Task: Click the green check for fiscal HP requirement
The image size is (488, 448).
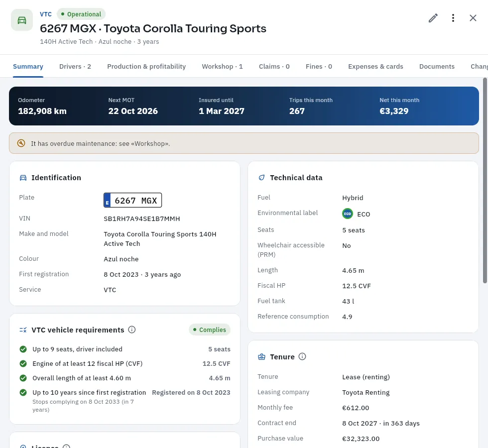Action: point(23,363)
